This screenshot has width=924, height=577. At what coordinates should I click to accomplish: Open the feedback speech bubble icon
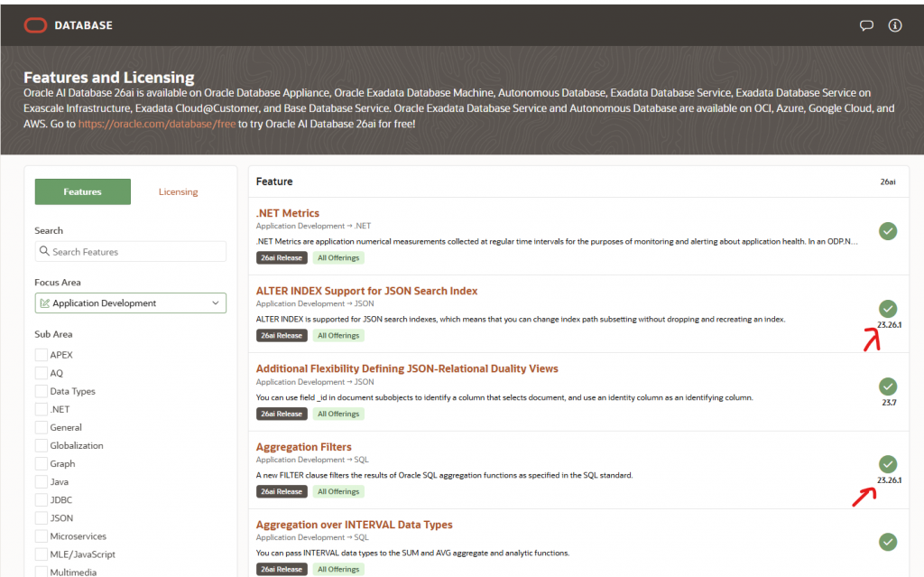click(866, 25)
